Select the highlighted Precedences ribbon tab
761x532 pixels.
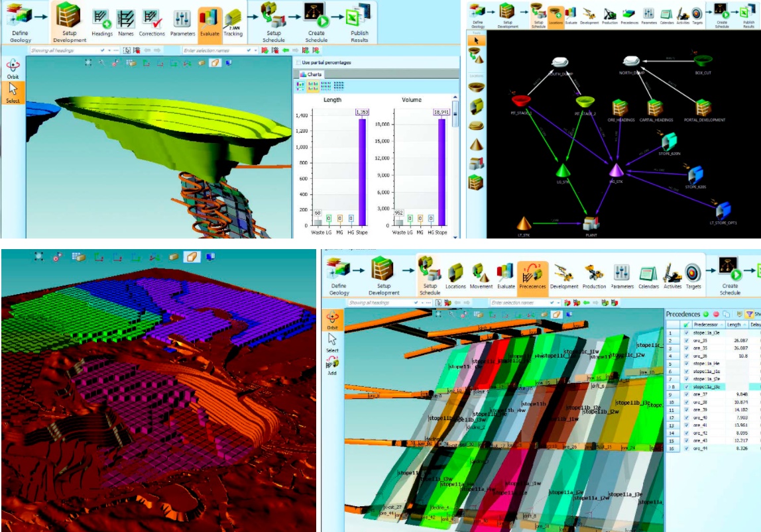(532, 275)
